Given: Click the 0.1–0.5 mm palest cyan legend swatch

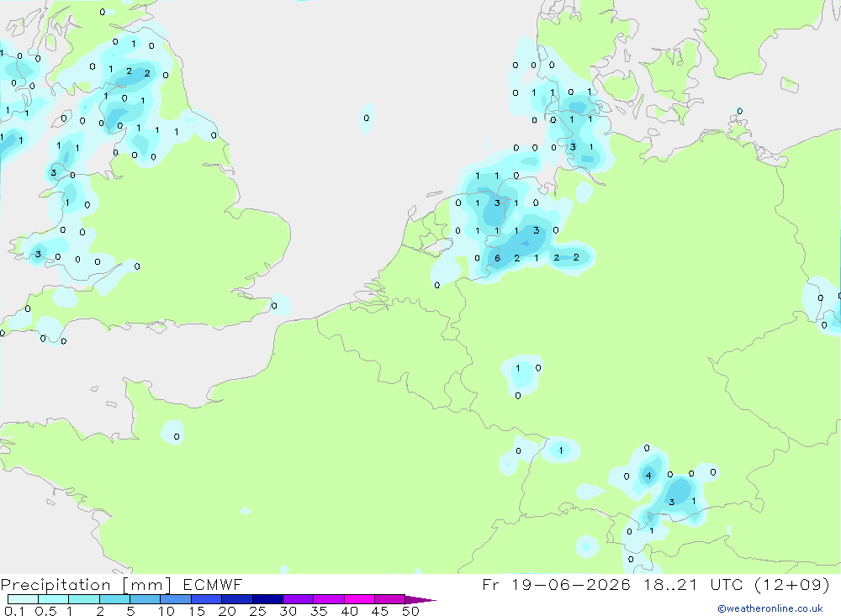Looking at the screenshot, I should 23,599.
